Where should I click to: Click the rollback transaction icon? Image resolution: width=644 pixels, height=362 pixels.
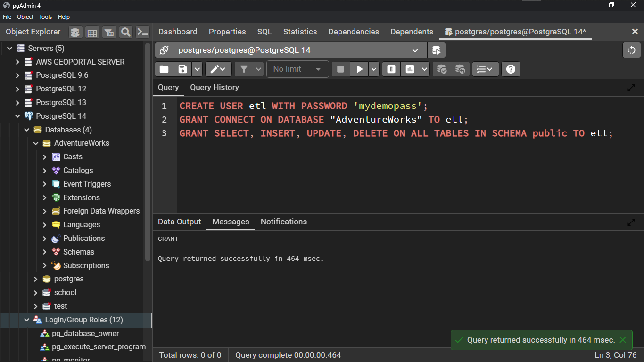coord(460,69)
